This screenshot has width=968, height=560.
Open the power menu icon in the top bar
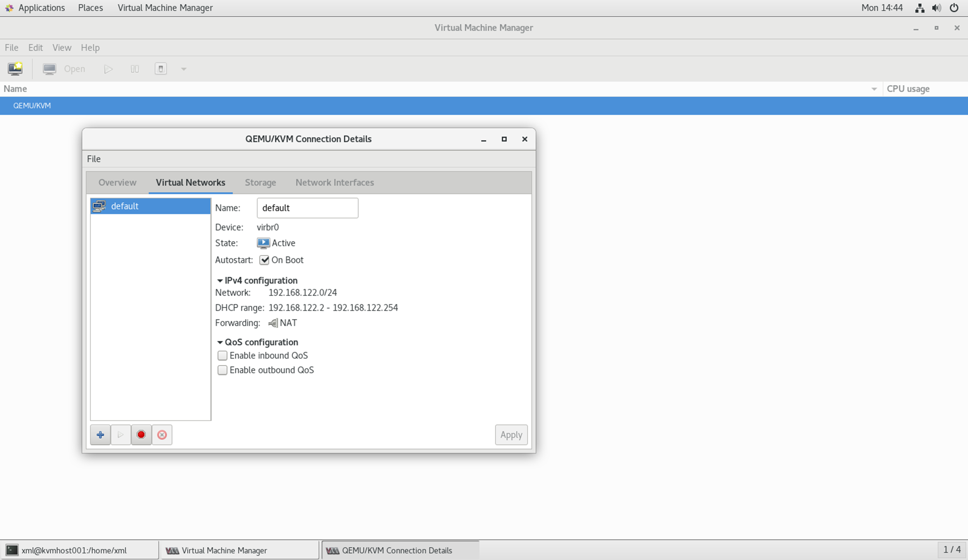[x=954, y=8]
